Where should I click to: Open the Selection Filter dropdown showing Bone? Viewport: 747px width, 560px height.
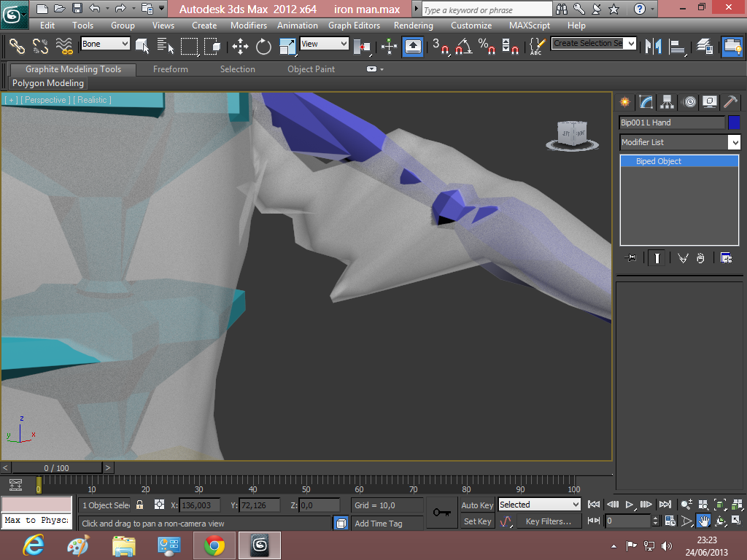tap(105, 44)
